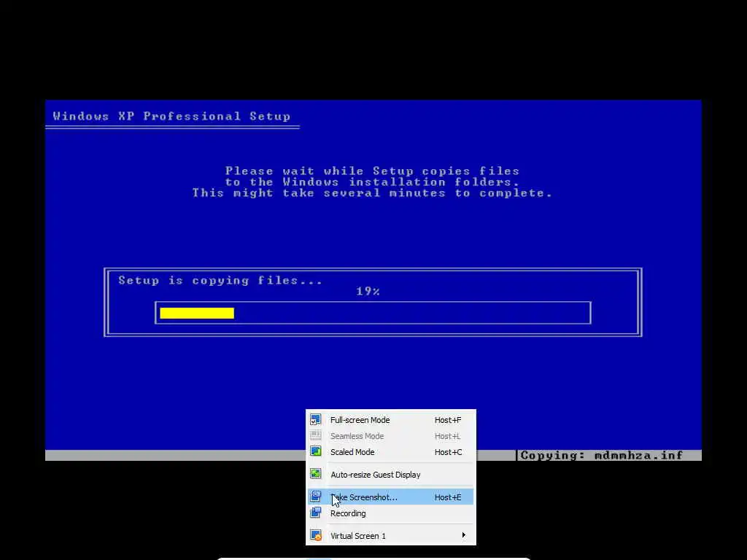This screenshot has width=747, height=560.
Task: Expand the Virtual Screen 1 submenu arrow
Action: point(463,535)
